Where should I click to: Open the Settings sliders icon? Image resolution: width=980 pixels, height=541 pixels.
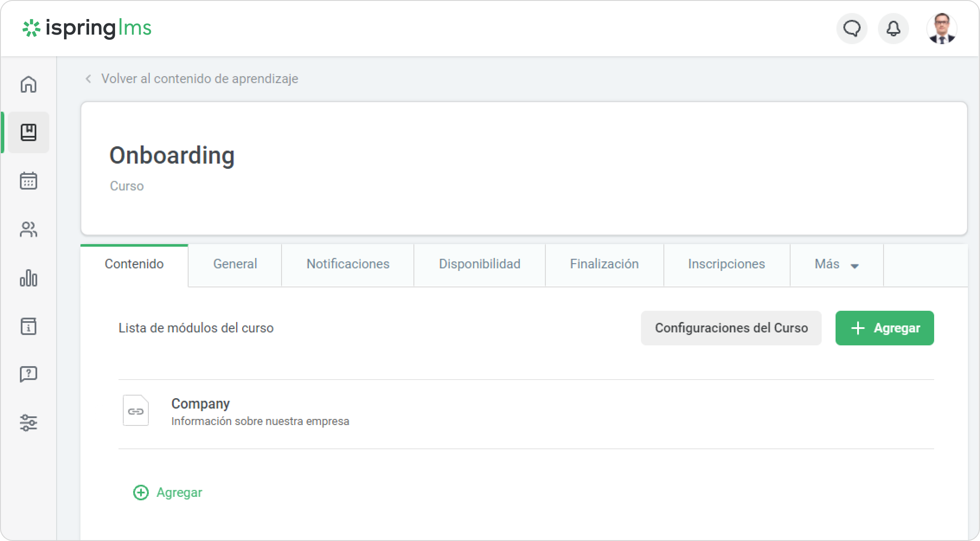click(x=29, y=423)
